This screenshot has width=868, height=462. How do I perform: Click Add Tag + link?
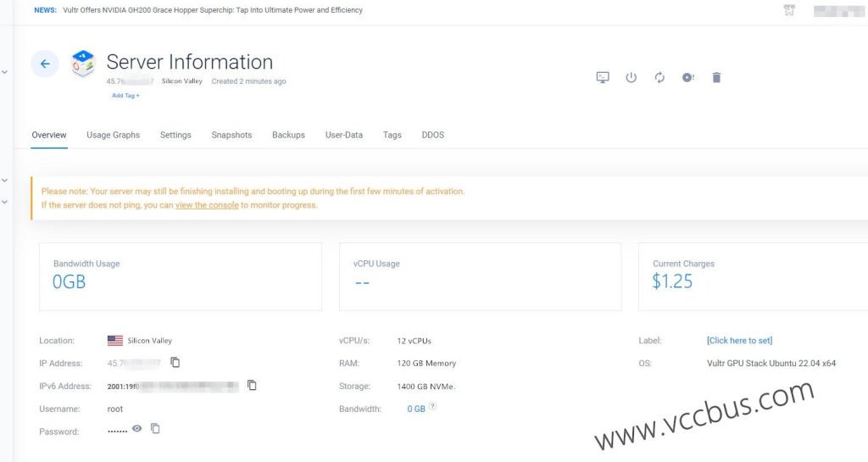125,96
